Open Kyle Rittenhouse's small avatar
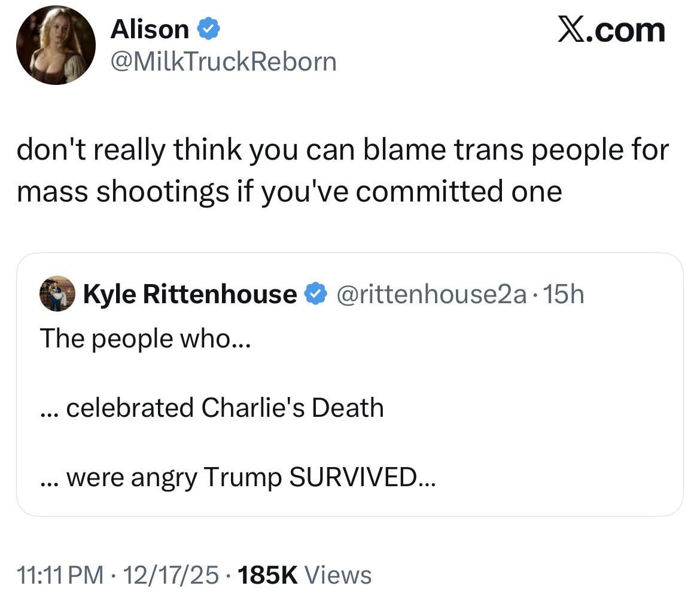 click(x=57, y=294)
